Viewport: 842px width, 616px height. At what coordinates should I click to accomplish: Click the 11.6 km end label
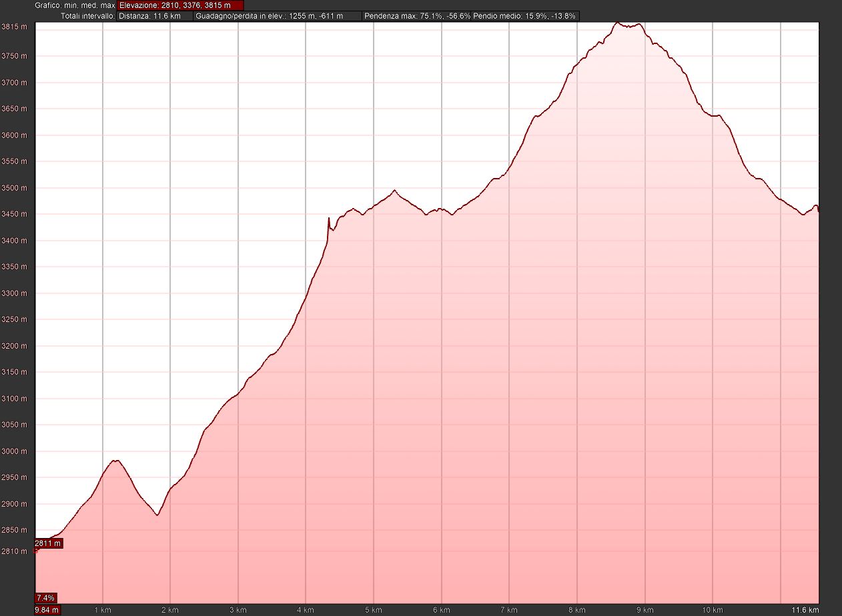[804, 610]
